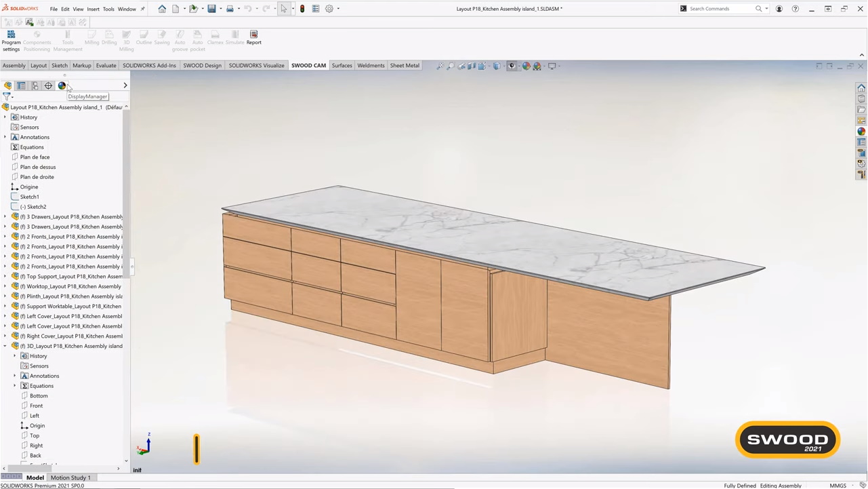Expand the History node in the tree
The image size is (868, 489).
[x=5, y=117]
